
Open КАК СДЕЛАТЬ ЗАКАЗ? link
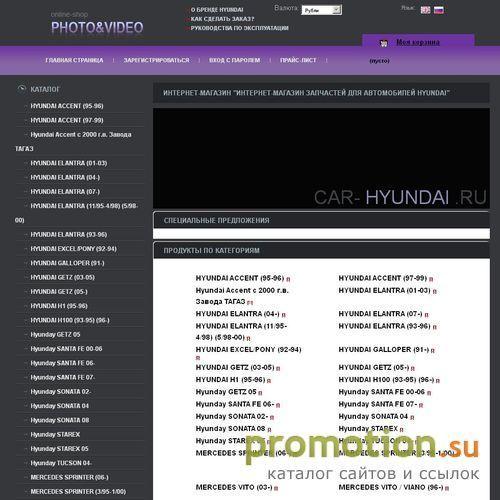tap(222, 19)
